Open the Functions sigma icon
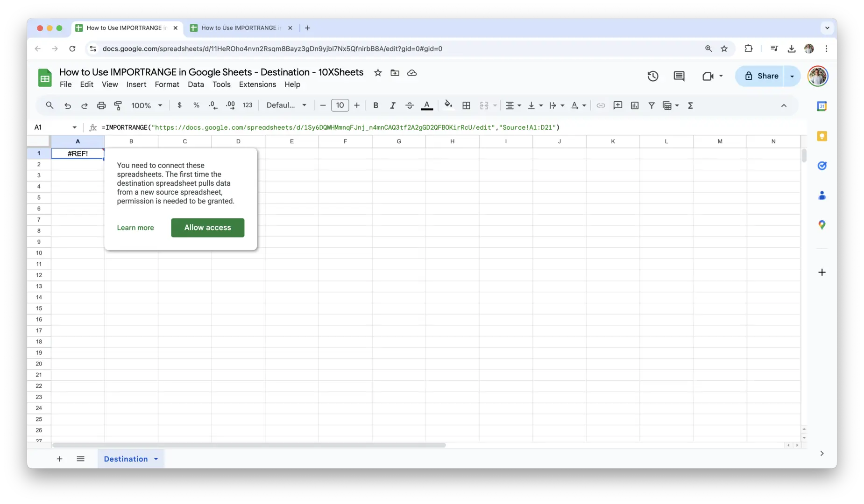 (x=690, y=105)
